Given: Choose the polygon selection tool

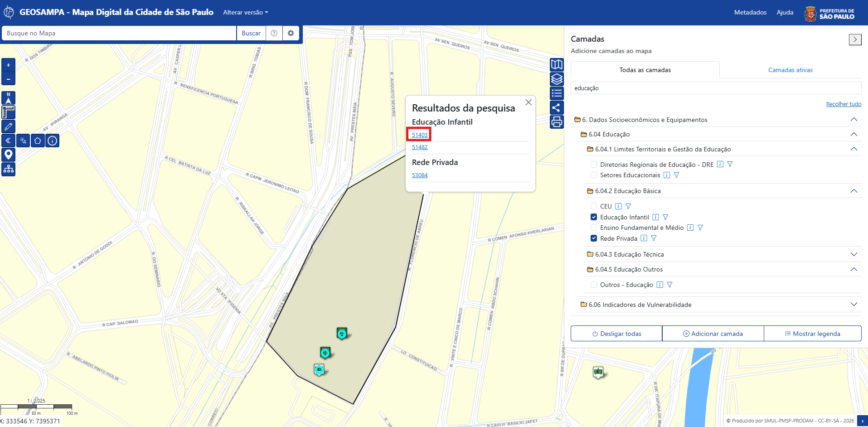Looking at the screenshot, I should point(38,141).
